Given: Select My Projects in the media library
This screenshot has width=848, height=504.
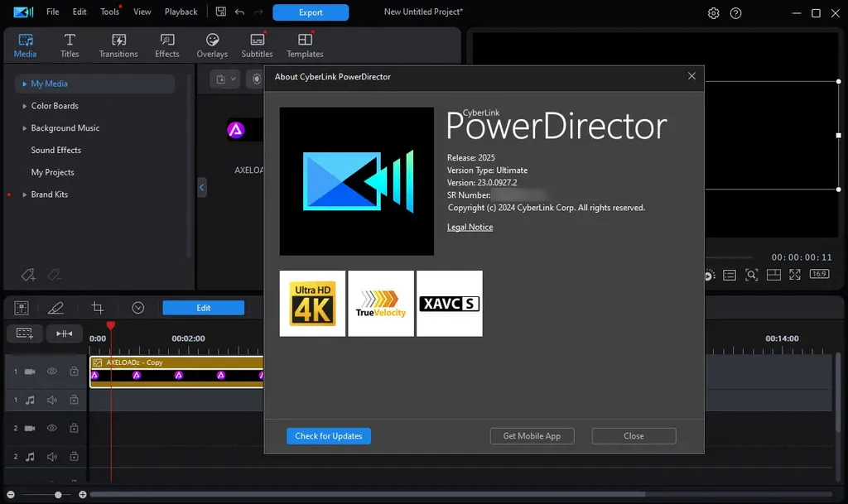Looking at the screenshot, I should pos(52,172).
